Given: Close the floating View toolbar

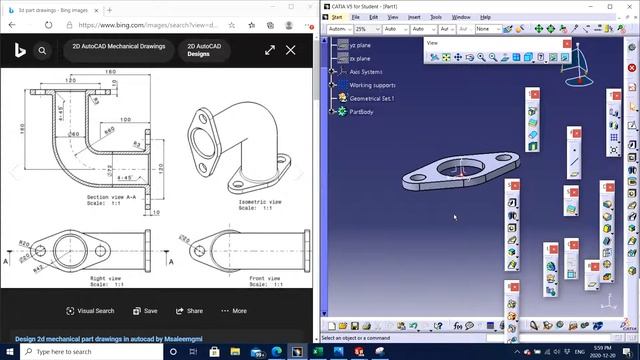Looking at the screenshot, I should tap(567, 43).
